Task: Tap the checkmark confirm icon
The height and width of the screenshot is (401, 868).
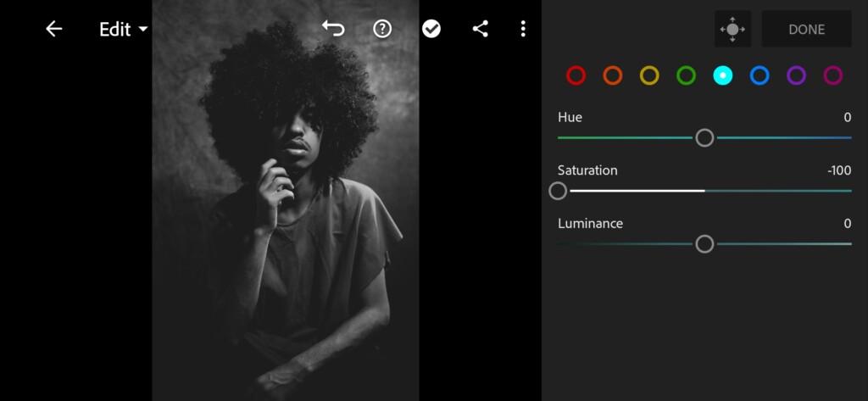Action: tap(431, 29)
